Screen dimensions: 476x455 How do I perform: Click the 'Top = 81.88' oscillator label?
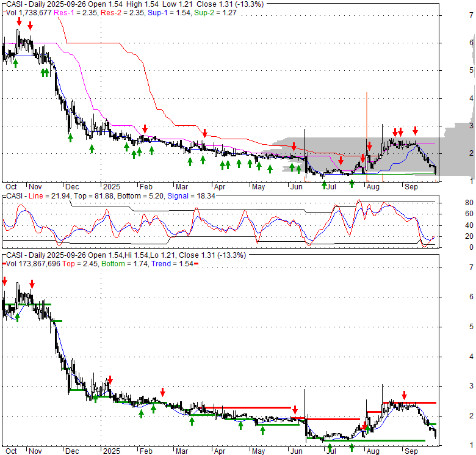pyautogui.click(x=93, y=196)
